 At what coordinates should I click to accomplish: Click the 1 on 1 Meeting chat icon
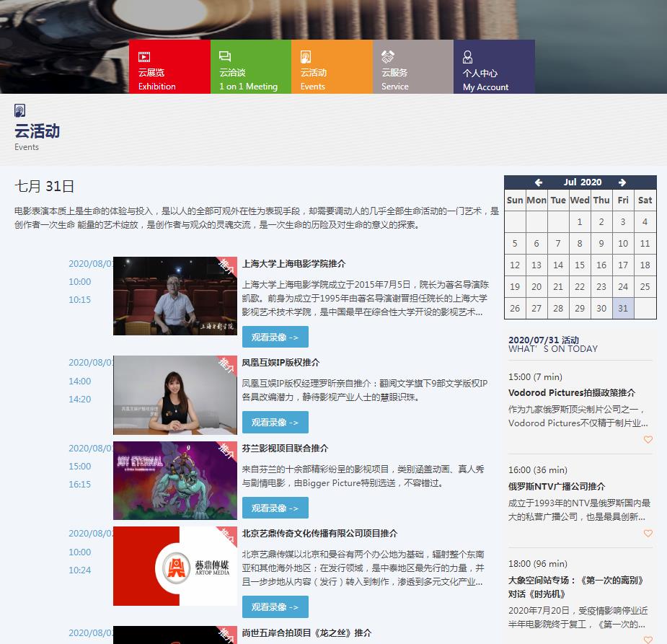225,57
